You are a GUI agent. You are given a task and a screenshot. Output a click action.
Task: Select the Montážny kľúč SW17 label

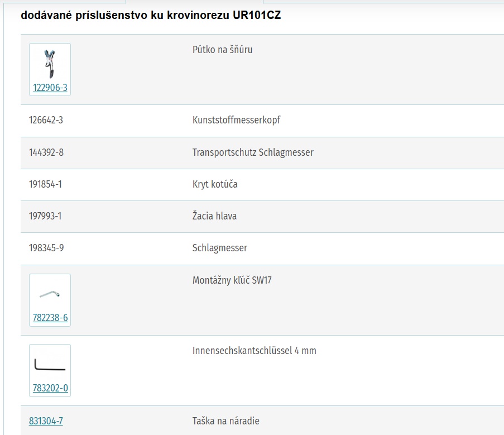click(232, 280)
